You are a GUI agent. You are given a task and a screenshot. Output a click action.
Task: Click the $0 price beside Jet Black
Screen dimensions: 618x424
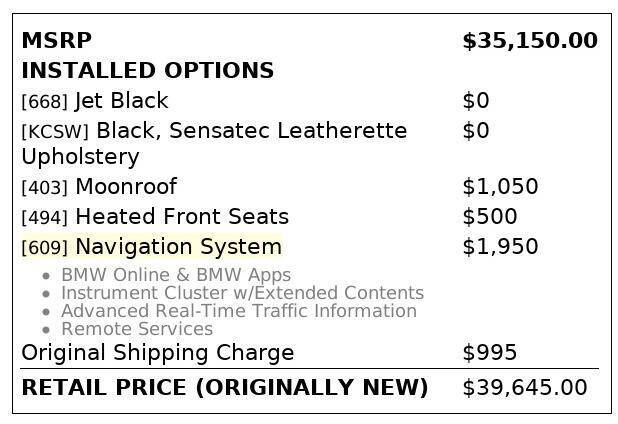(x=477, y=101)
